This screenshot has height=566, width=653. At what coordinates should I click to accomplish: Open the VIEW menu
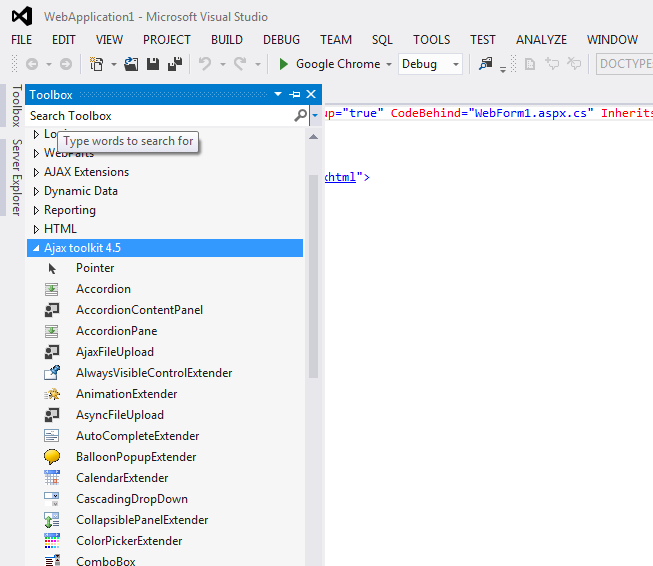(x=109, y=40)
